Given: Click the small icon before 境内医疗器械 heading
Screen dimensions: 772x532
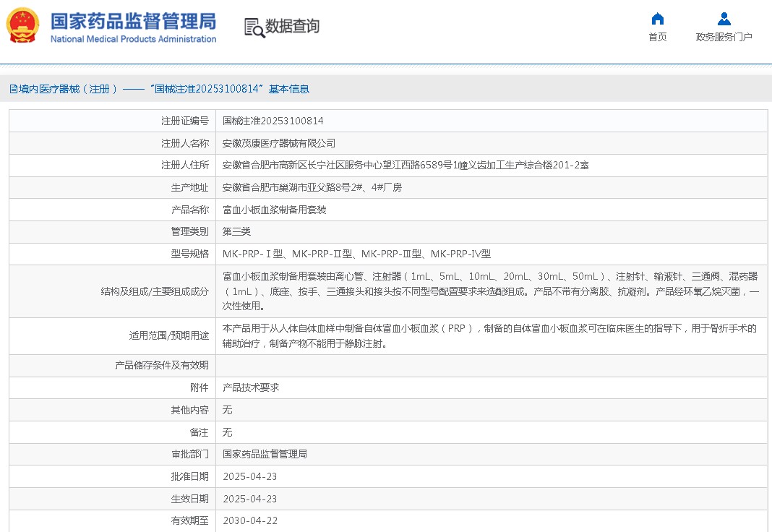Looking at the screenshot, I should [13, 89].
